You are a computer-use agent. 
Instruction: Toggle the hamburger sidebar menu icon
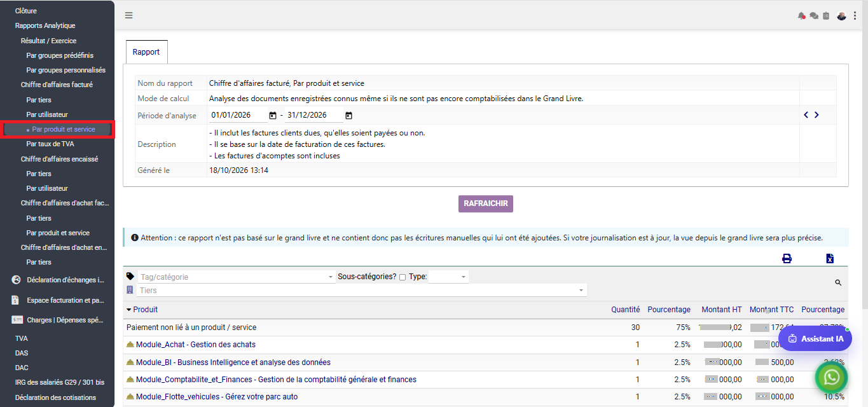[x=129, y=15]
